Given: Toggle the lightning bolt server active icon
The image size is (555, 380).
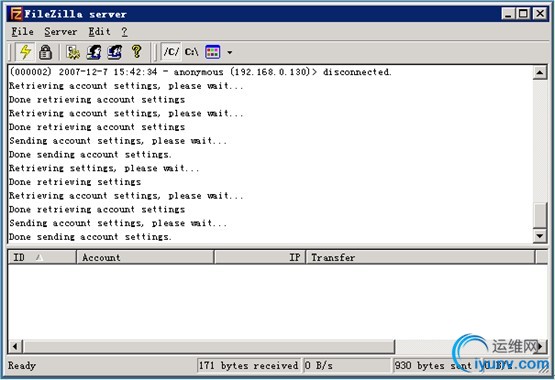Looking at the screenshot, I should pos(25,52).
